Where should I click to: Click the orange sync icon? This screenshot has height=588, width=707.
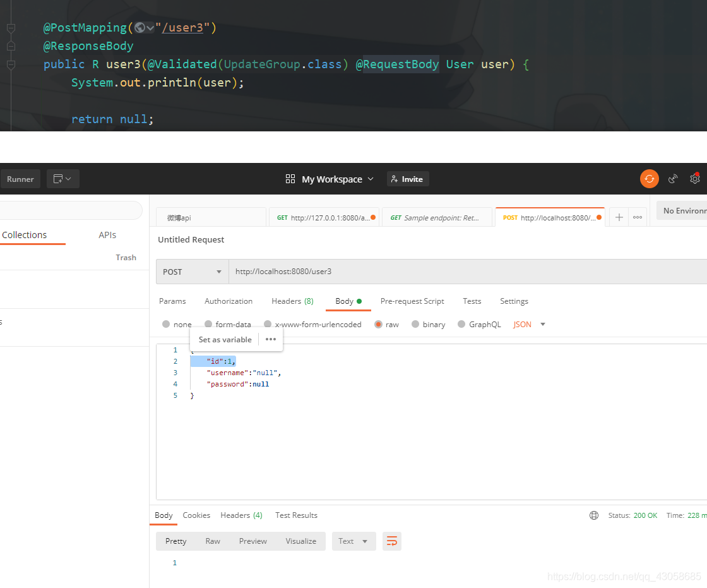pyautogui.click(x=649, y=179)
